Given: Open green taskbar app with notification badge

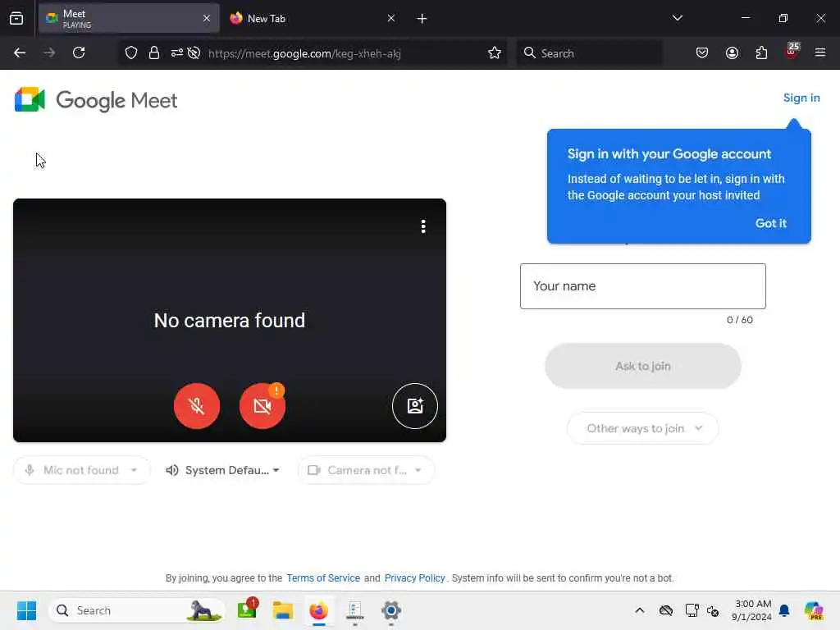Looking at the screenshot, I should pos(248,609).
